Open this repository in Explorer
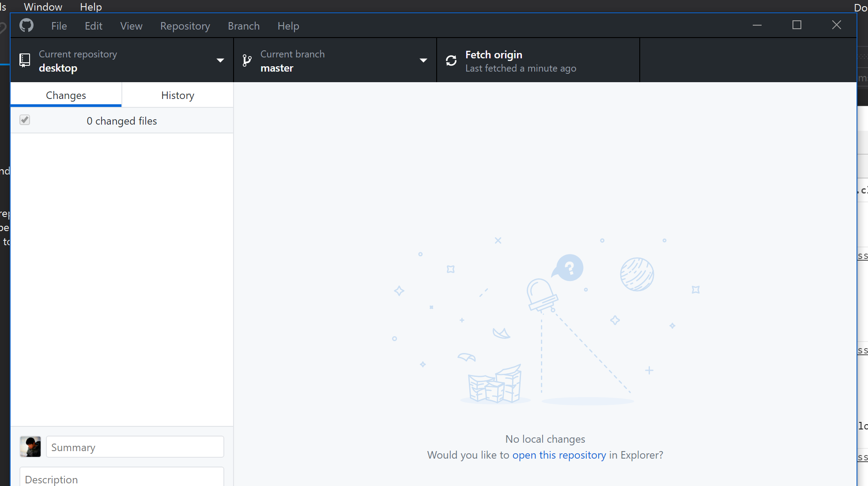This screenshot has width=868, height=486. [x=559, y=455]
